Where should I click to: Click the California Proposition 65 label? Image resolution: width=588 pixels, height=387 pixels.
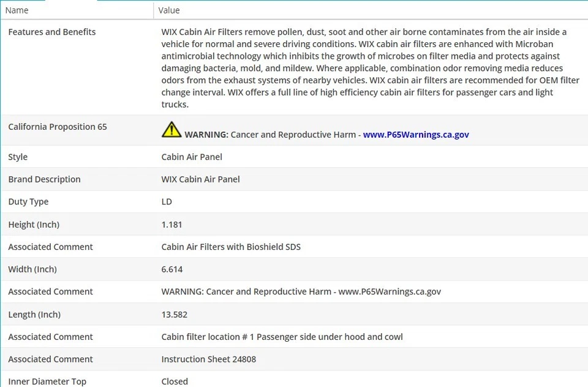coord(58,127)
